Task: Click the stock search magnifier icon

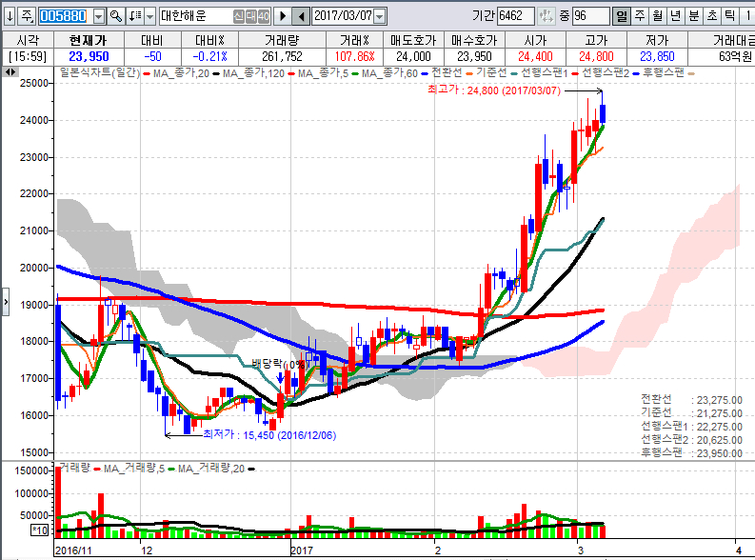Action: pyautogui.click(x=115, y=16)
